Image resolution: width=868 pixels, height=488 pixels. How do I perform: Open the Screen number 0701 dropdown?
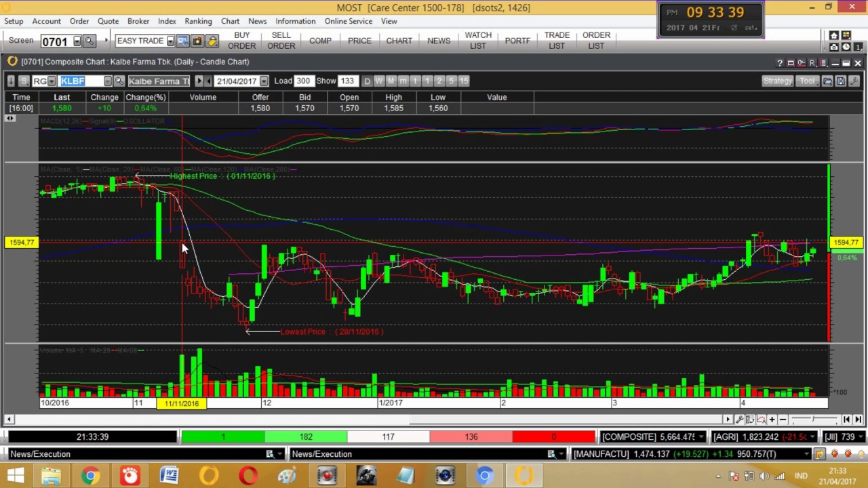77,41
